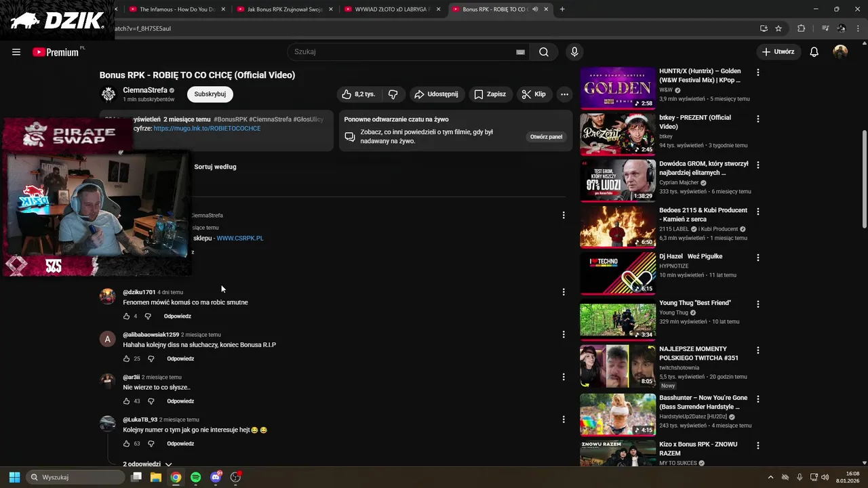Reply to @dziku1701 with Odpowiedz
Screen dimensions: 868x488
178,317
